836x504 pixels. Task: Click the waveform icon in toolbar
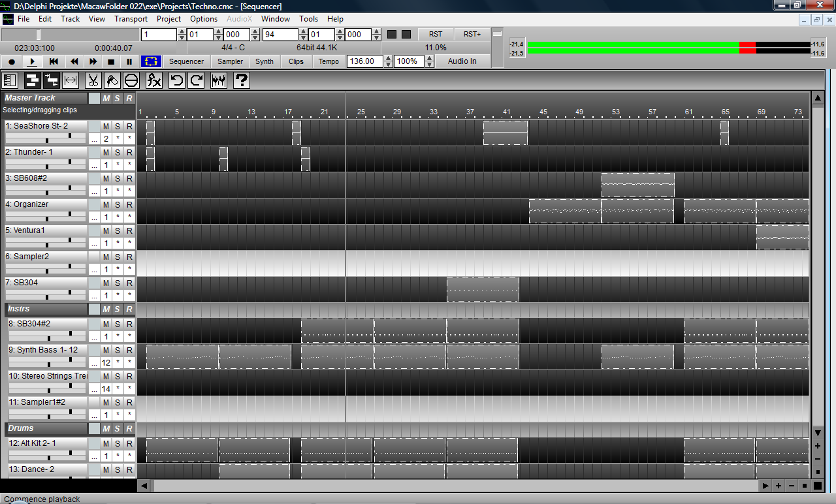(219, 80)
